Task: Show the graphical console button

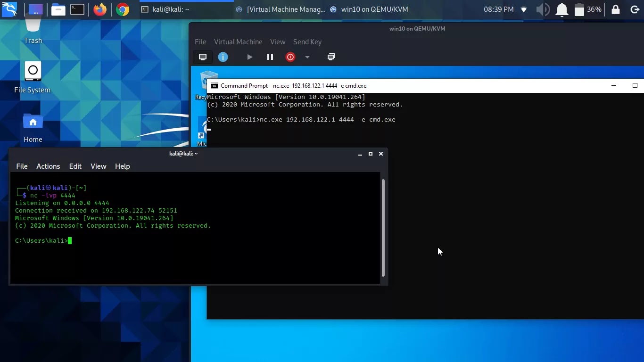Action: tap(203, 57)
